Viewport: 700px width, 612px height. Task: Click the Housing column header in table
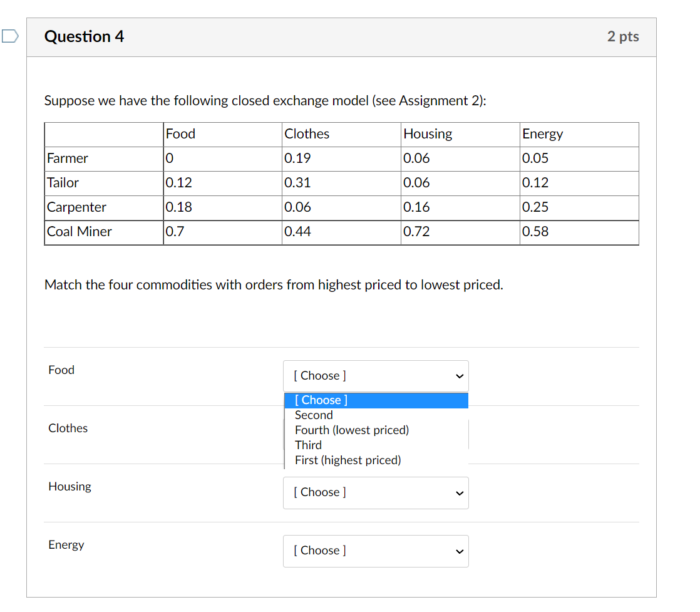tap(460, 135)
